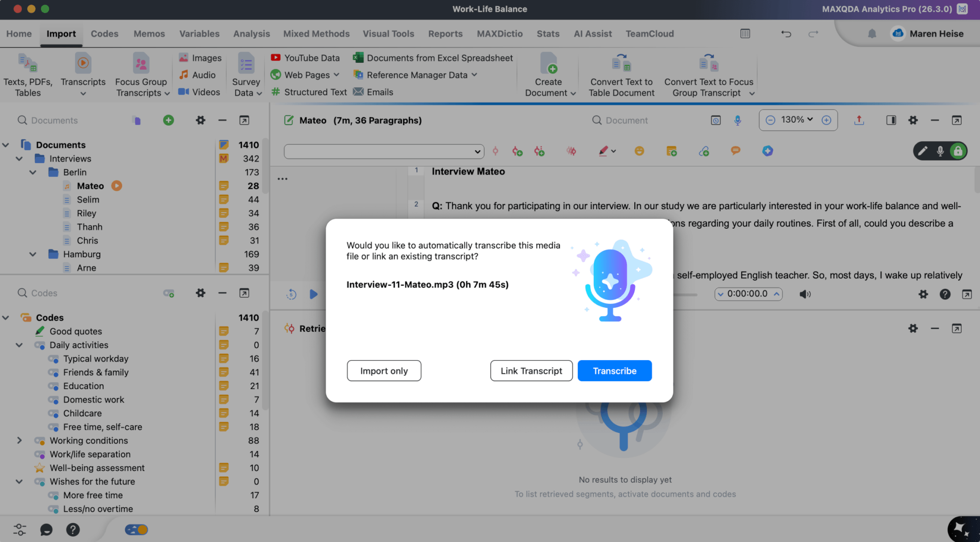This screenshot has height=542, width=980.
Task: Click the volume speaker icon
Action: point(804,294)
